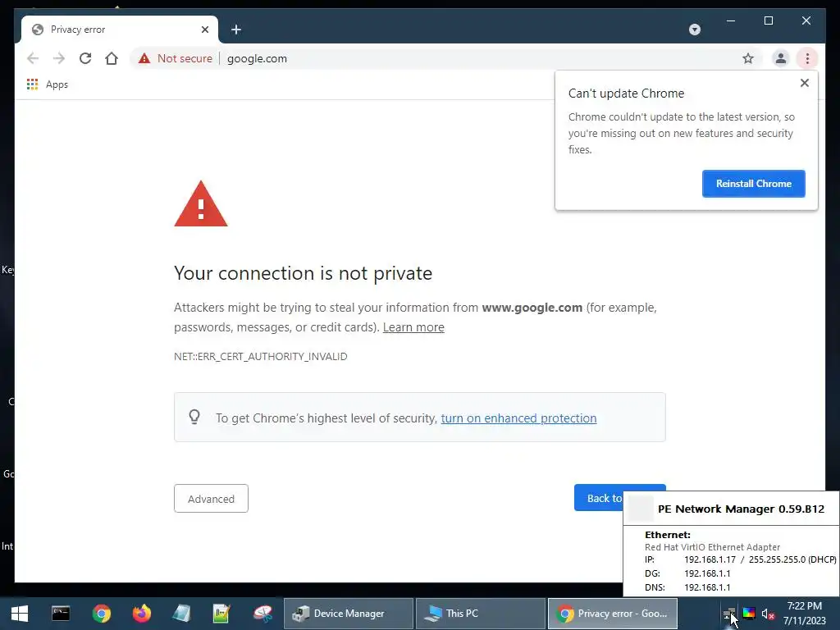This screenshot has height=630, width=840.
Task: Bookmark this page with the star icon
Action: (748, 58)
